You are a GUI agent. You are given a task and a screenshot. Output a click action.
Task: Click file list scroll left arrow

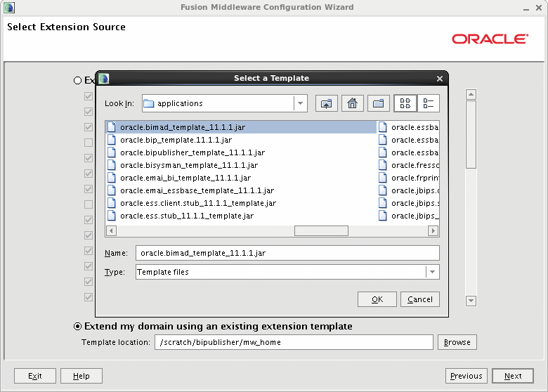pyautogui.click(x=111, y=230)
